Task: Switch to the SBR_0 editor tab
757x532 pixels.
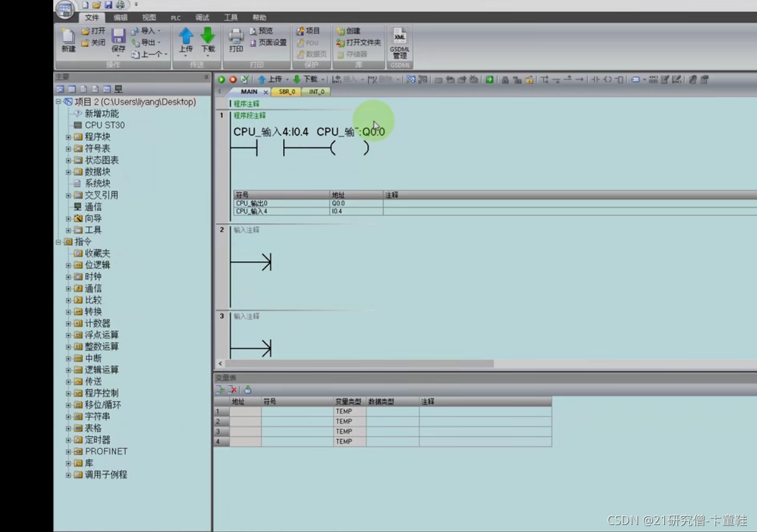Action: (x=287, y=92)
